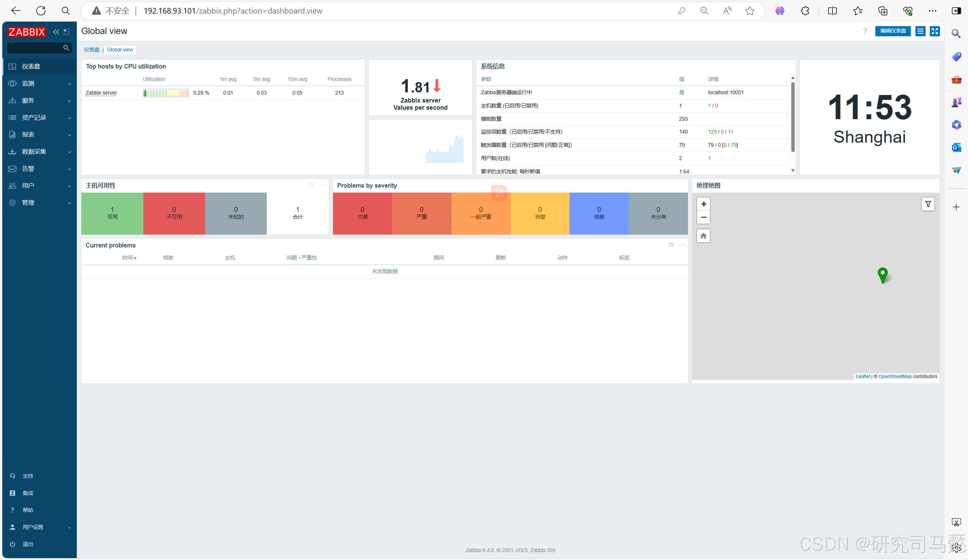
Task: Click the red 不可用 availability tile
Action: 174,213
